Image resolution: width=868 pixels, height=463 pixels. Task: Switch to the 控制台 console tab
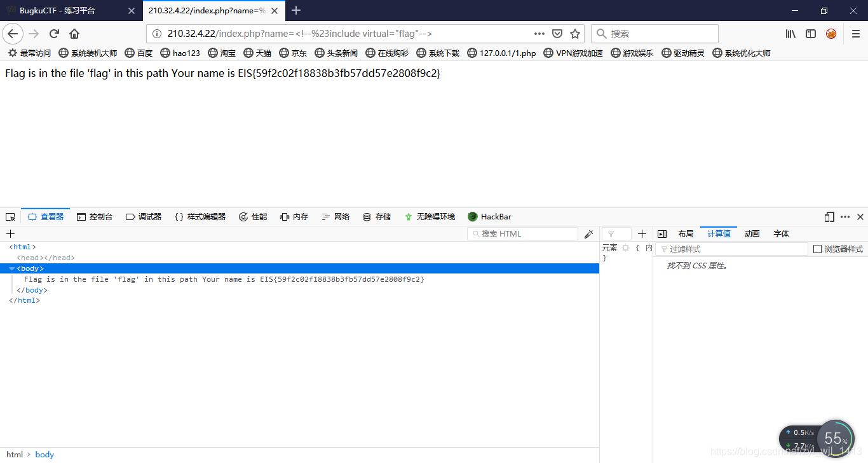pos(95,217)
